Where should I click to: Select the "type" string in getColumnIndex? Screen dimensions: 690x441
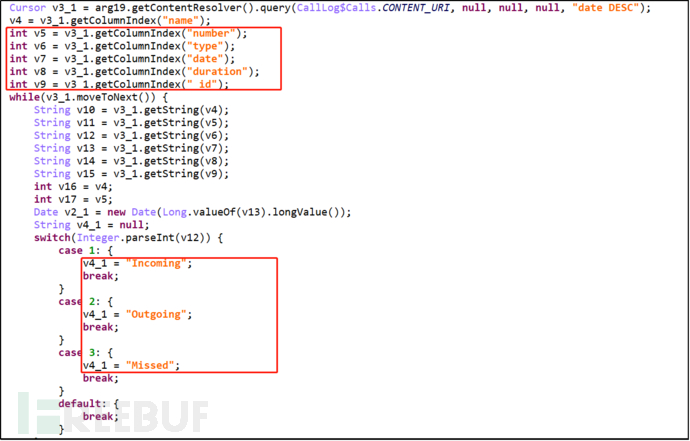(205, 46)
